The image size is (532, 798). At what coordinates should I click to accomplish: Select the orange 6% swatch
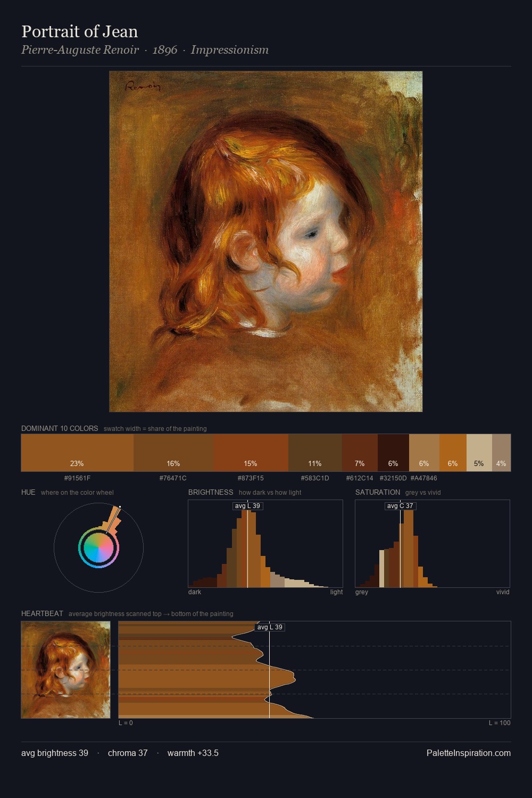453,453
